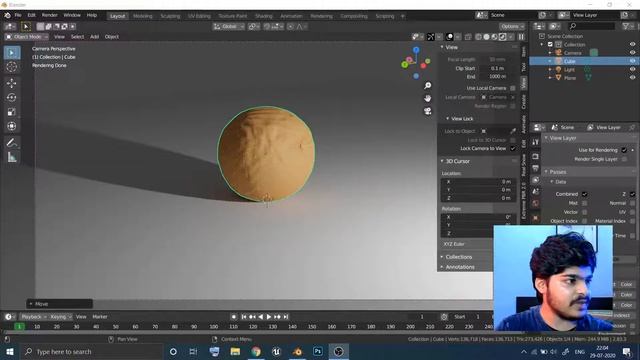Image resolution: width=640 pixels, height=360 pixels.
Task: Toggle the Render Single Layer checkbox
Action: pyautogui.click(x=624, y=159)
